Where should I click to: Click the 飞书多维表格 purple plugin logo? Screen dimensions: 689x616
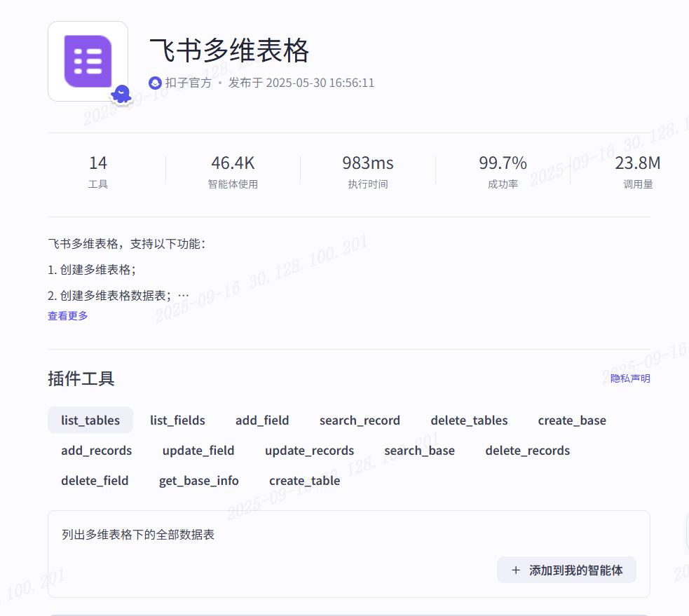point(88,61)
